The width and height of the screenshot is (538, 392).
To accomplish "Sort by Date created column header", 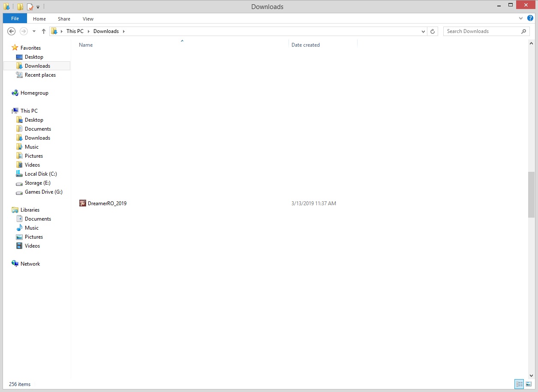I will point(306,45).
